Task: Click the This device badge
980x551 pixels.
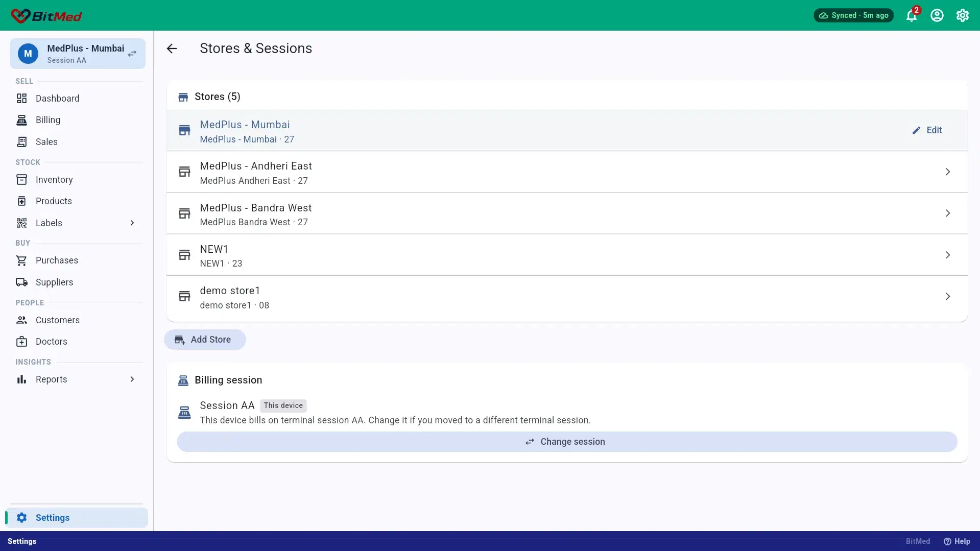Action: pos(283,405)
